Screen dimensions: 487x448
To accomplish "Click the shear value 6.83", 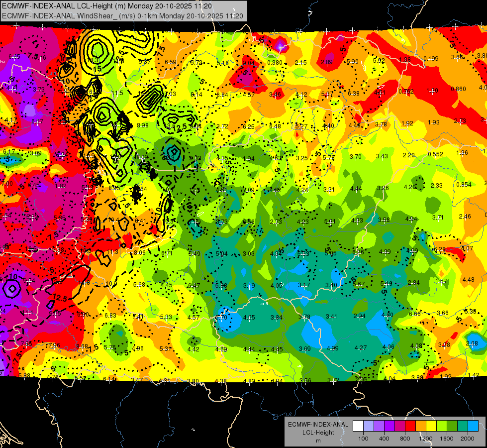I will pos(110,316).
